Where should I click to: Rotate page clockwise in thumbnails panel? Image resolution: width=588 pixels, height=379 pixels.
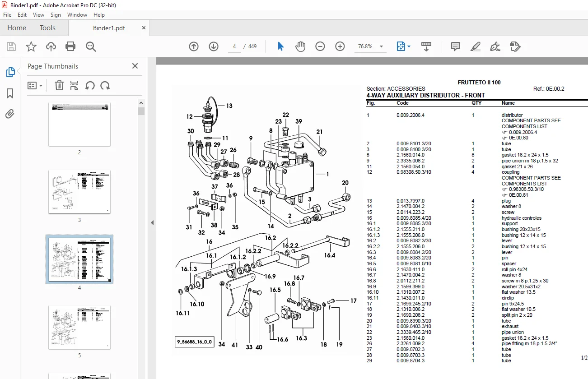[x=105, y=85]
